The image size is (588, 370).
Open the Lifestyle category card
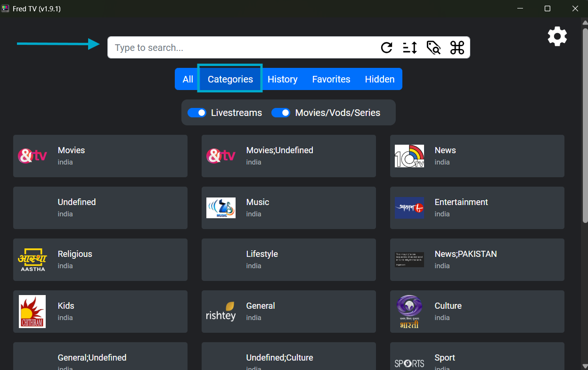click(289, 260)
